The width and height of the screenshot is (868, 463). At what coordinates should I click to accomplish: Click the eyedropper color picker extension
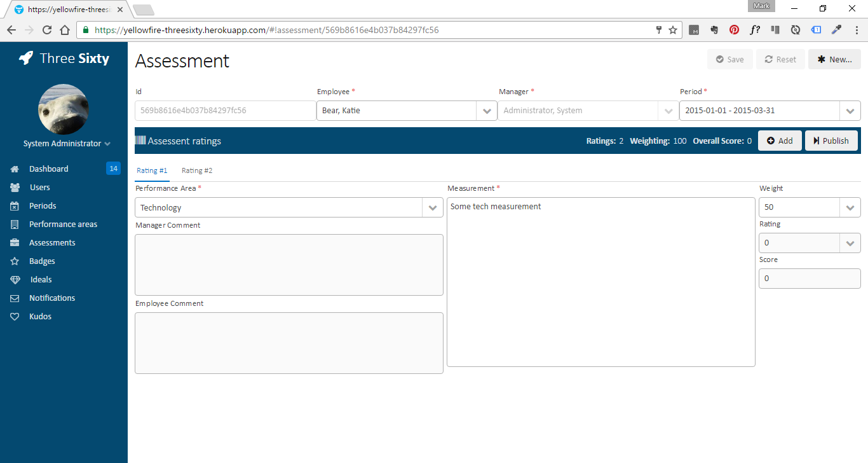[x=837, y=30]
